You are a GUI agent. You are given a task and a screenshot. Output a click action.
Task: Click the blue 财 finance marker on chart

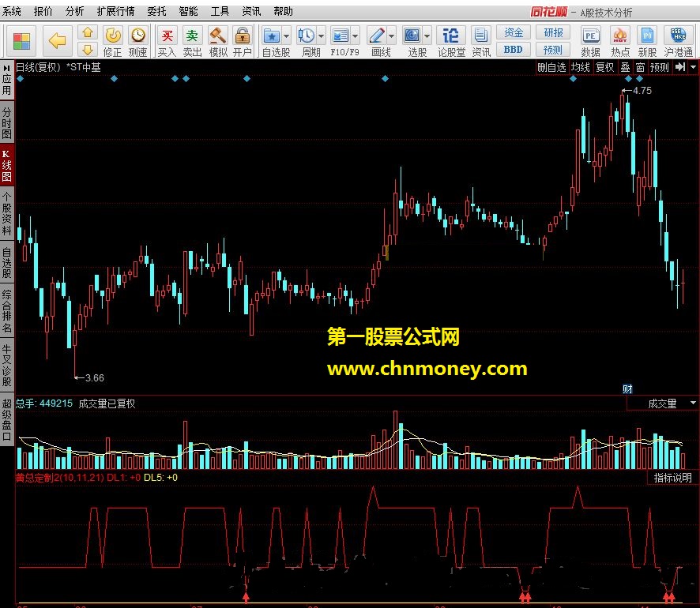627,389
